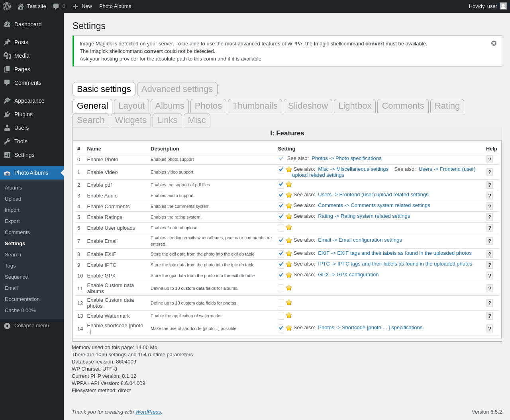
Task: Click the help button for Enable EXIF
Action: [x=490, y=254]
